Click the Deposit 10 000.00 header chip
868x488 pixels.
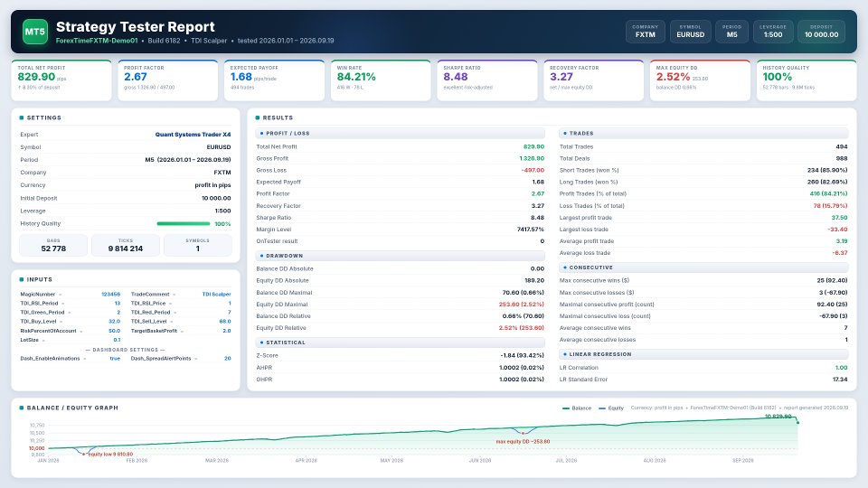tap(821, 31)
